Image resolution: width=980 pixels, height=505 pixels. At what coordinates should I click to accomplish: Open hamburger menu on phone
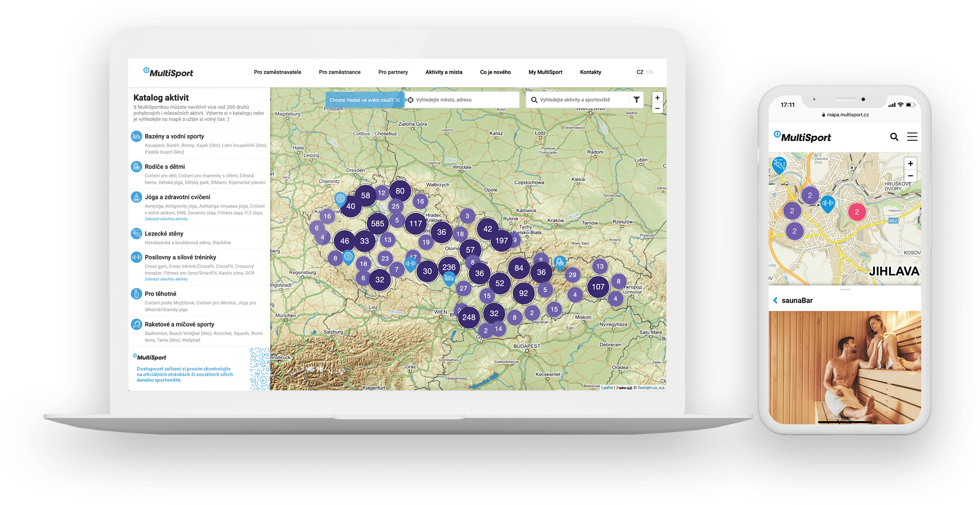pyautogui.click(x=912, y=137)
